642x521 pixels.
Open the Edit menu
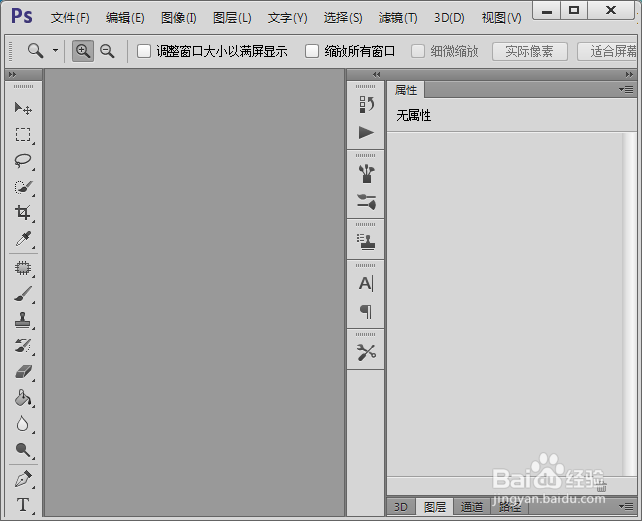(125, 18)
